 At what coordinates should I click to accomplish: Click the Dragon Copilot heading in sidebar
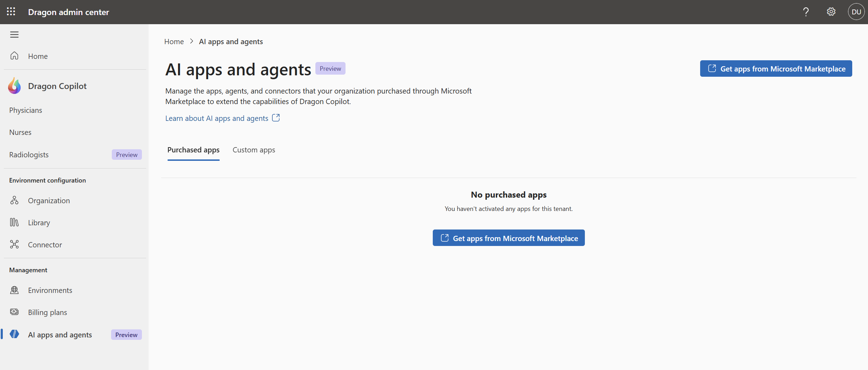click(57, 86)
